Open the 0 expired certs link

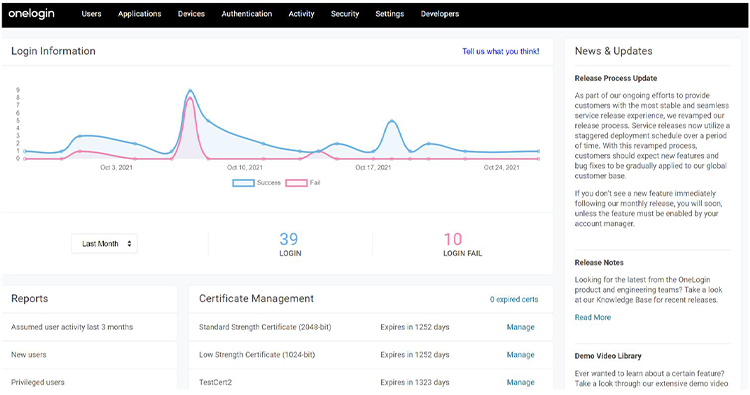514,299
